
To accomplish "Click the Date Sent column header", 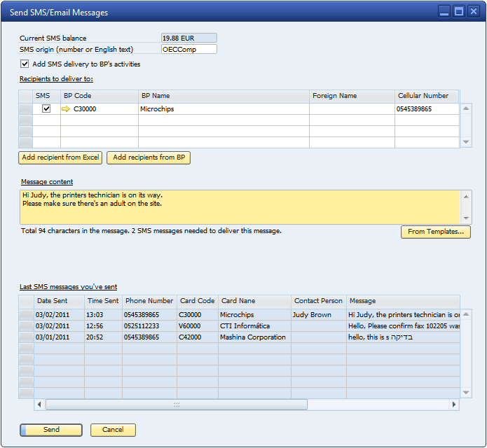I will pos(59,301).
